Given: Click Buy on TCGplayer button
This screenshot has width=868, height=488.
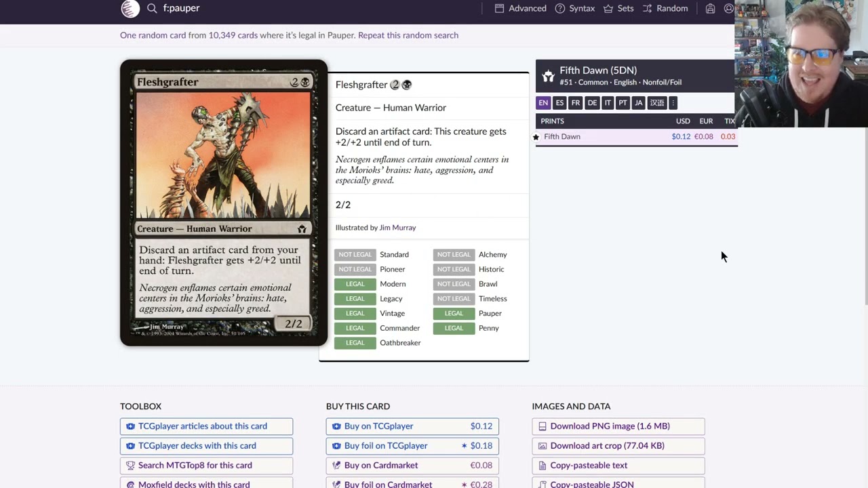Looking at the screenshot, I should click(412, 426).
